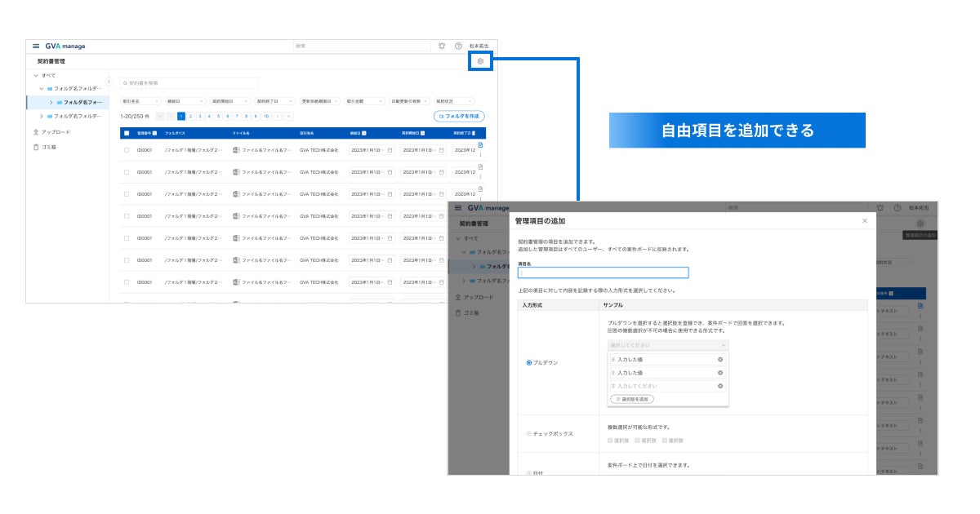The width and height of the screenshot is (980, 514).
Task: Go to the next page with the single-right pagination arrow
Action: pyautogui.click(x=278, y=117)
